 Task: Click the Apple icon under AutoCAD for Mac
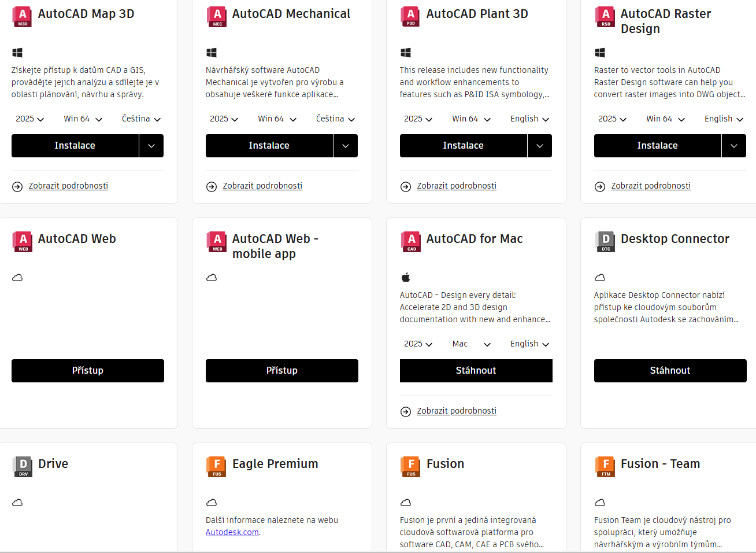[x=406, y=277]
